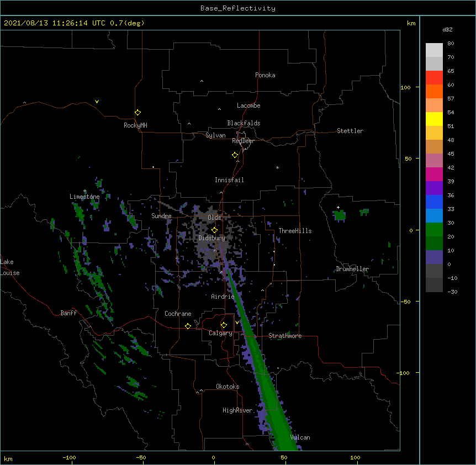The image size is (476, 465).
Task: Click the Stettler city label
Action: pyautogui.click(x=350, y=131)
